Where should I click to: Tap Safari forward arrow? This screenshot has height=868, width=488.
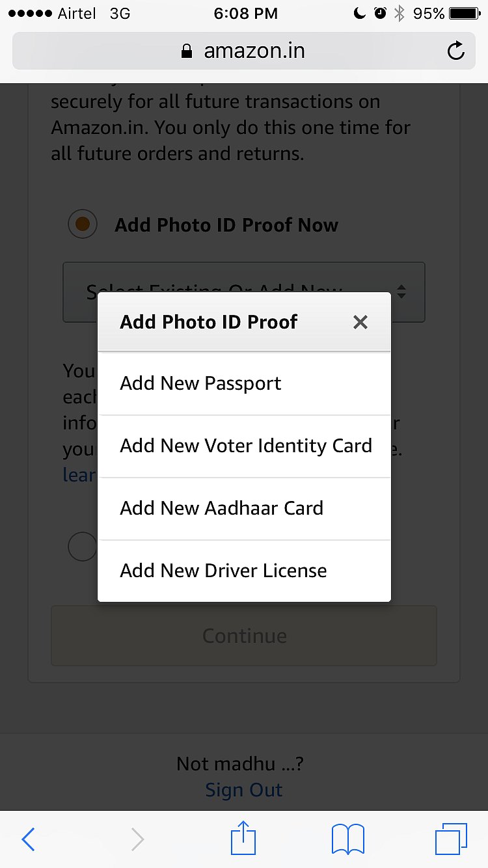click(137, 839)
